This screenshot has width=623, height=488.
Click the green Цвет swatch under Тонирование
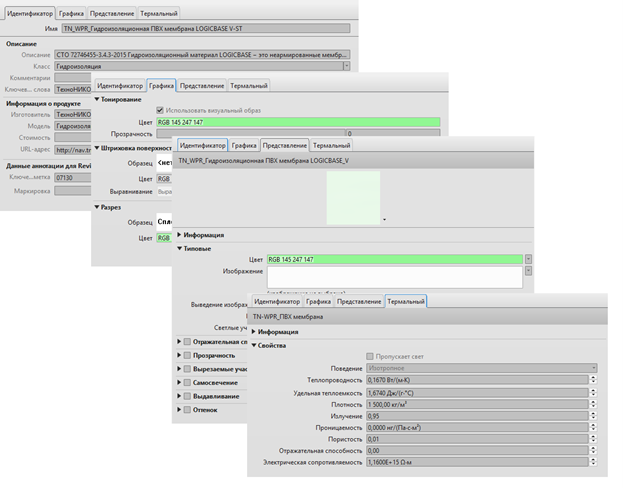click(300, 121)
